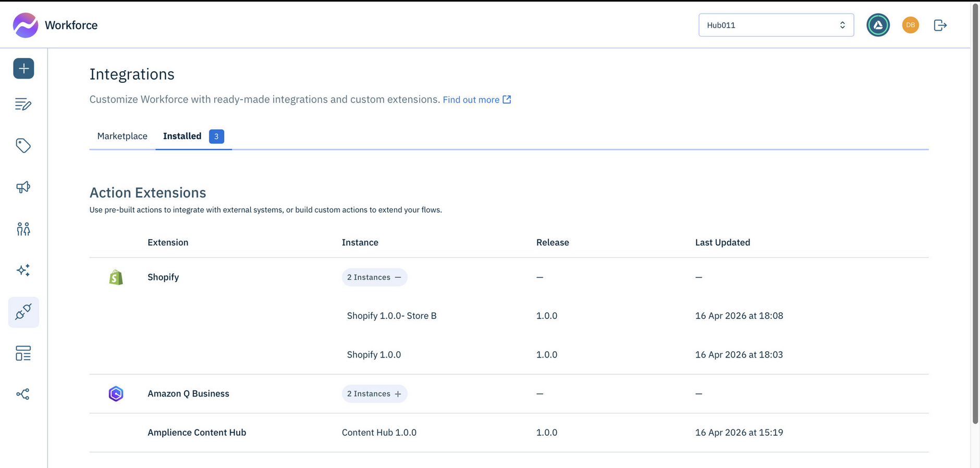Click the 16 Apr 2026 at 15:19 date
Image resolution: width=980 pixels, height=468 pixels.
[x=739, y=433]
